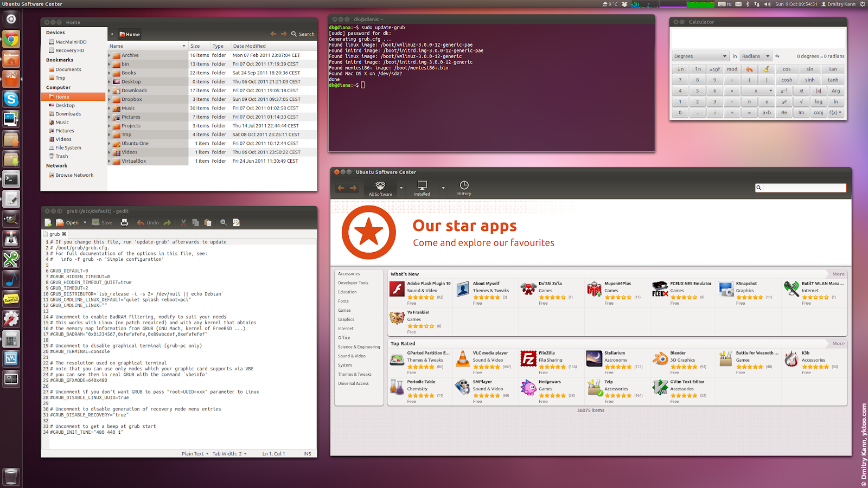This screenshot has height=488, width=868.
Task: Open the Plain Text syntax dropdown in gedit
Action: pyautogui.click(x=195, y=454)
